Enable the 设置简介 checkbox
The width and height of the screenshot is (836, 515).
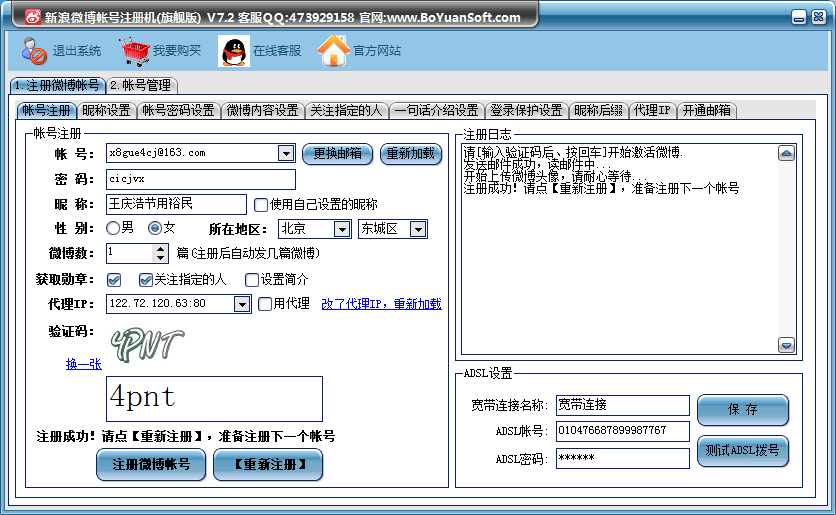[x=252, y=279]
